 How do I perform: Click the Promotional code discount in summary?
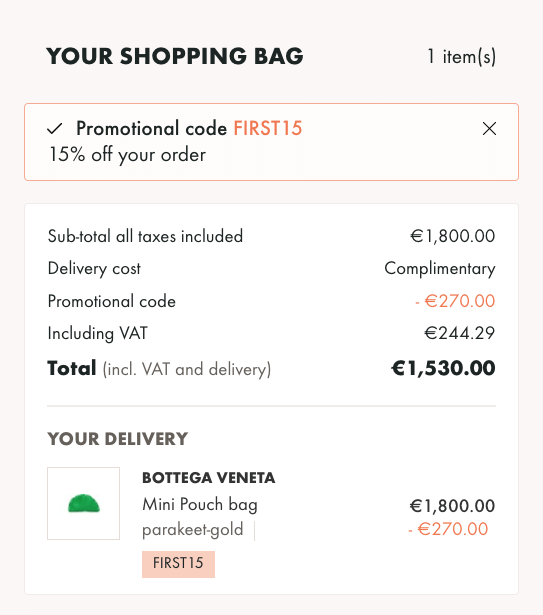point(455,301)
